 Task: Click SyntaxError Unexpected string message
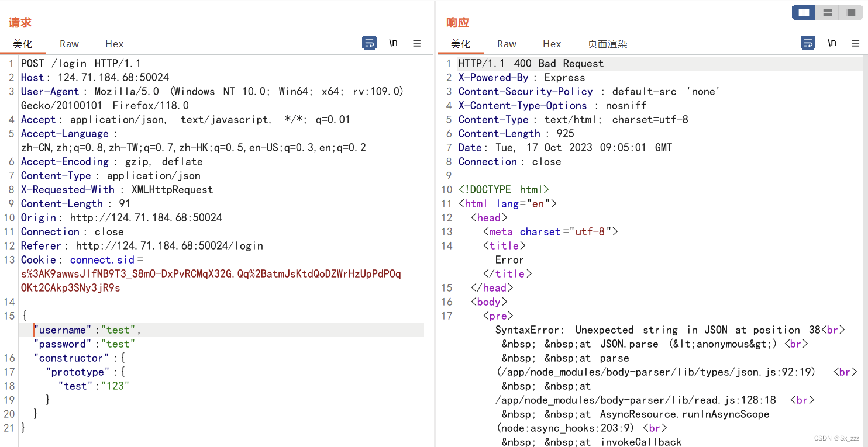coord(659,330)
